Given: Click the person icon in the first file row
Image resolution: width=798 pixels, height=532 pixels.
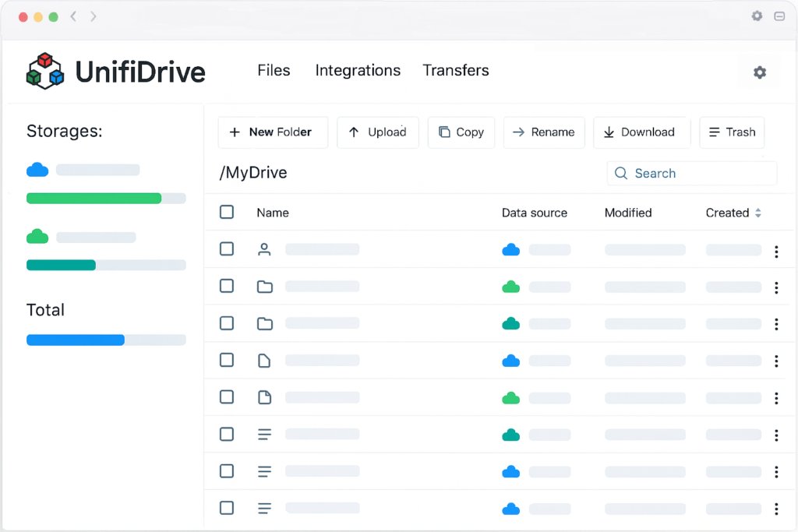Looking at the screenshot, I should (x=265, y=249).
